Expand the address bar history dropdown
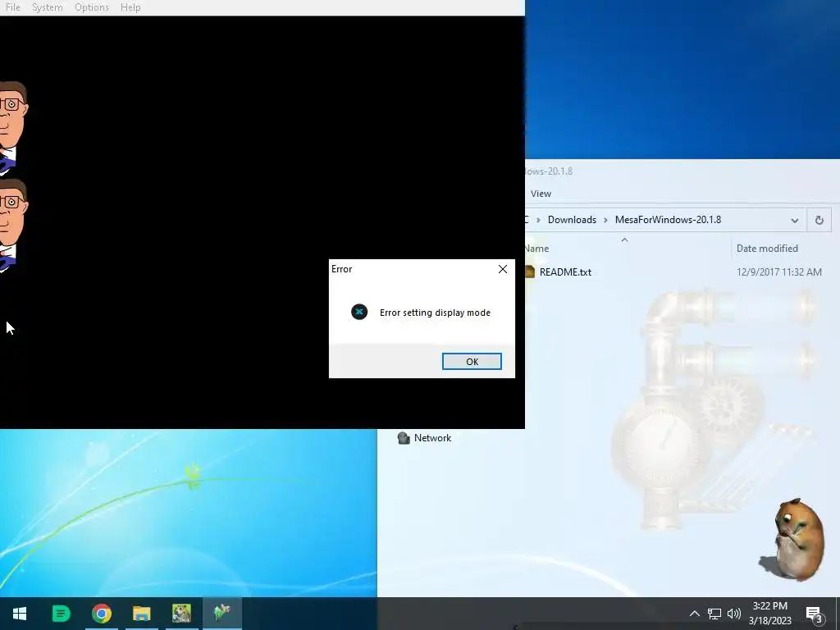The height and width of the screenshot is (630, 840). [x=794, y=220]
